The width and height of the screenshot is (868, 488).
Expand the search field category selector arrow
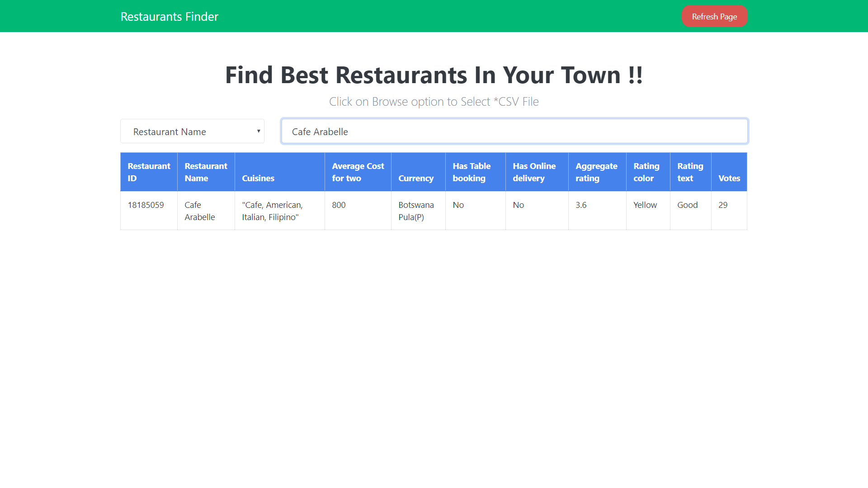click(x=258, y=131)
